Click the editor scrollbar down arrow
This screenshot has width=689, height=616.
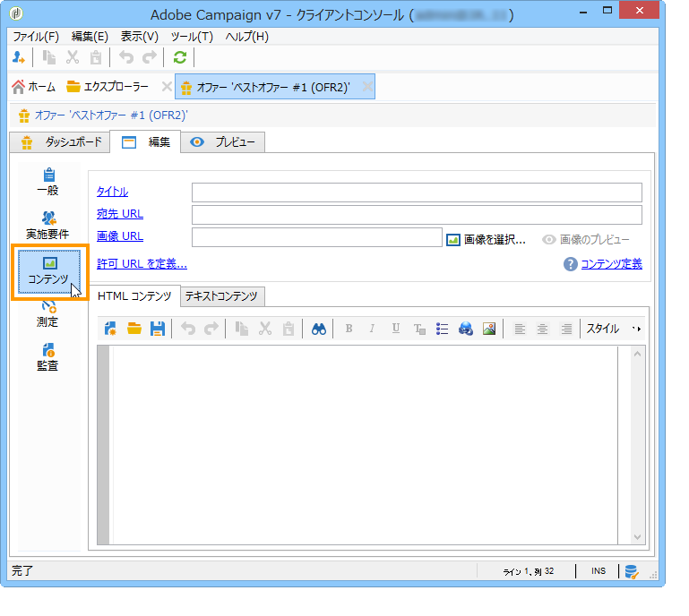[638, 537]
